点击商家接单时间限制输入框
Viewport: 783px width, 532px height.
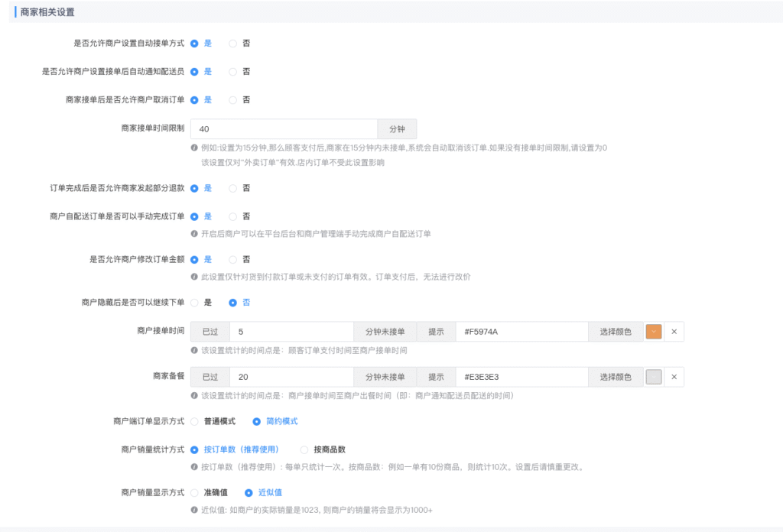pyautogui.click(x=283, y=128)
